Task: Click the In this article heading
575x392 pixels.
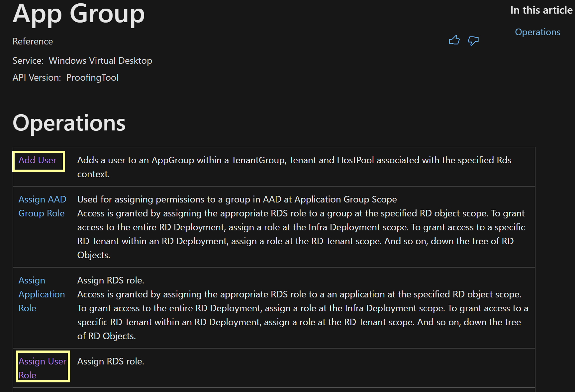Action: pos(540,10)
